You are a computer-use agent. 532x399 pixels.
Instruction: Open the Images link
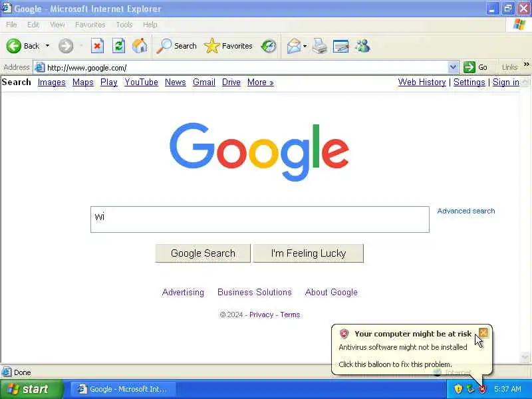click(x=52, y=82)
